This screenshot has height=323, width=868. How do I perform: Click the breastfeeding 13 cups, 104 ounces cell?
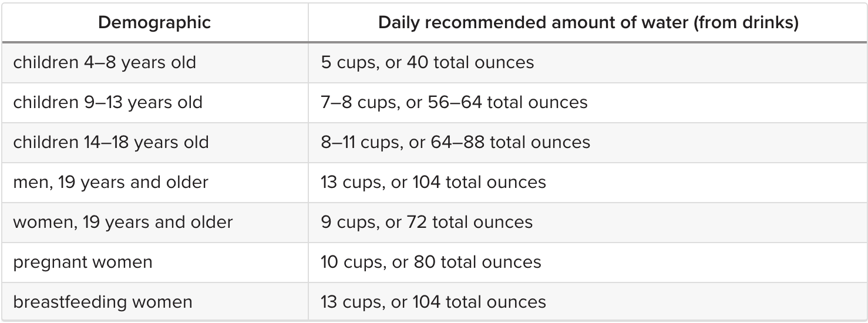pos(588,302)
